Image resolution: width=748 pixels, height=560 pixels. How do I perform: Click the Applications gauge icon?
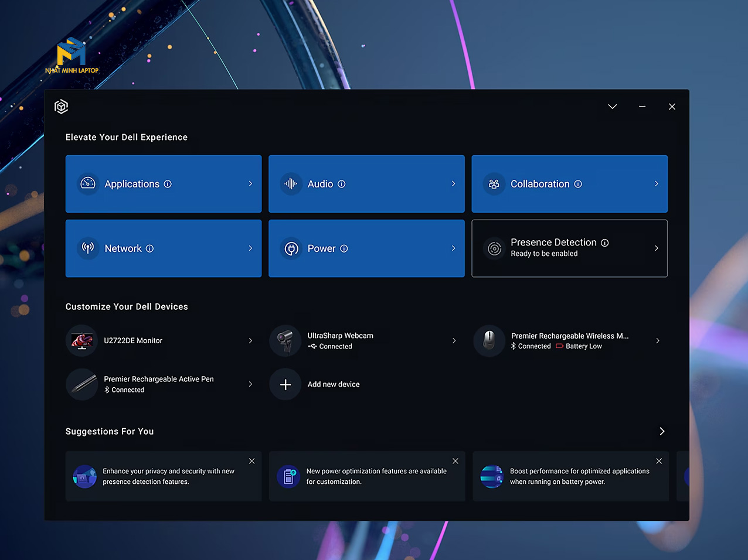pyautogui.click(x=88, y=183)
